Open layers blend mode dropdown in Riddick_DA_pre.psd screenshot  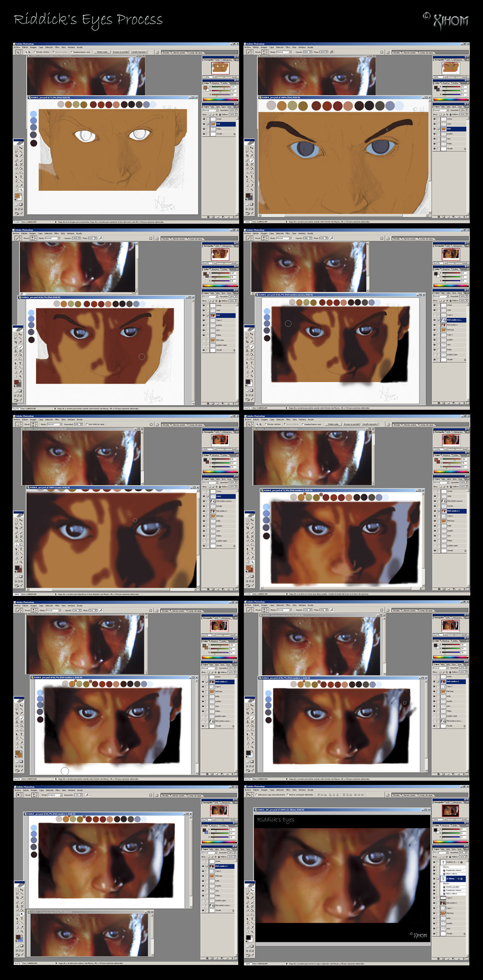pyautogui.click(x=440, y=853)
